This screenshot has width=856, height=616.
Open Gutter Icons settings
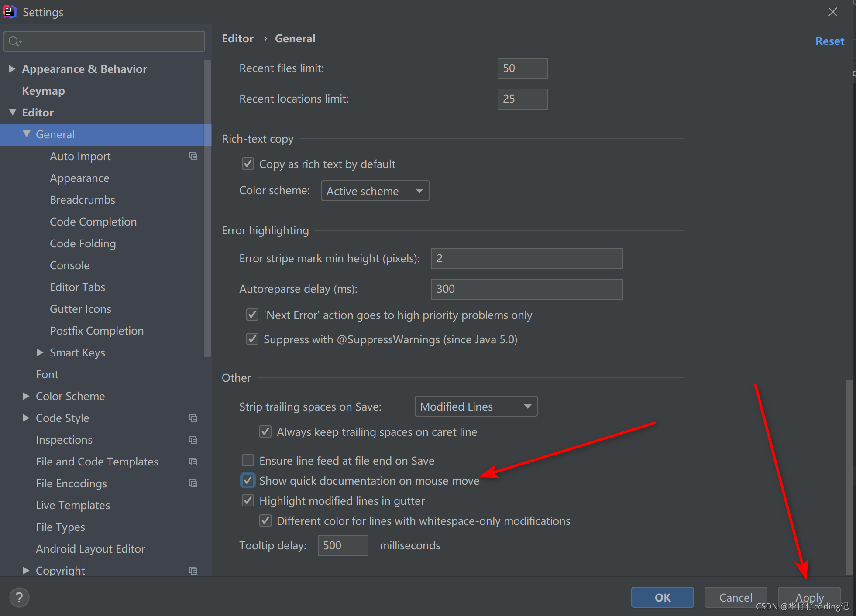click(80, 309)
